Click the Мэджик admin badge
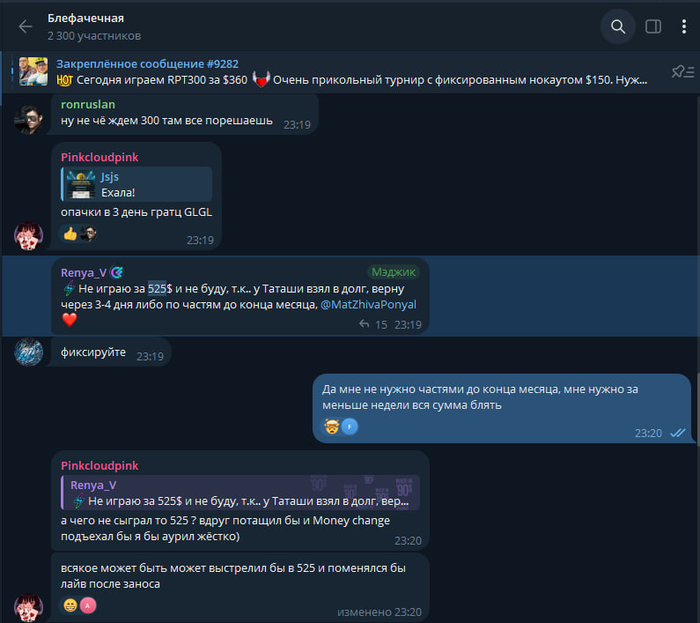700x623 pixels. tap(393, 272)
